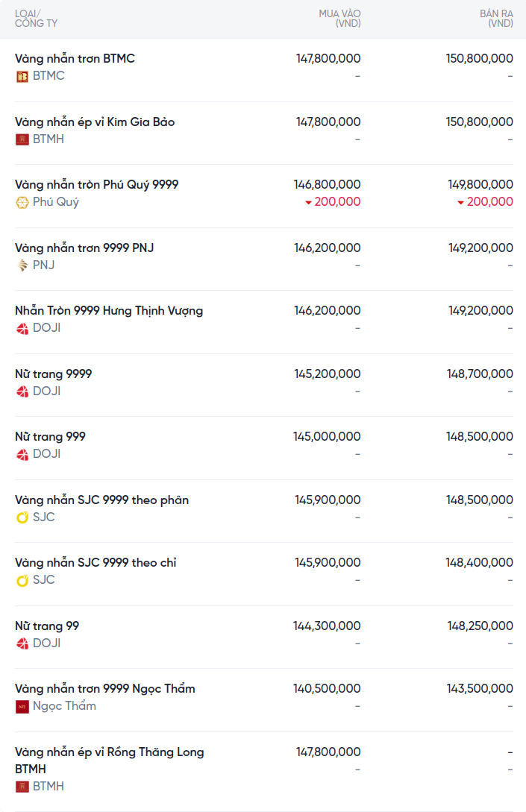526x812 pixels.
Task: Click the BÁN RA column header
Action: coord(496,19)
